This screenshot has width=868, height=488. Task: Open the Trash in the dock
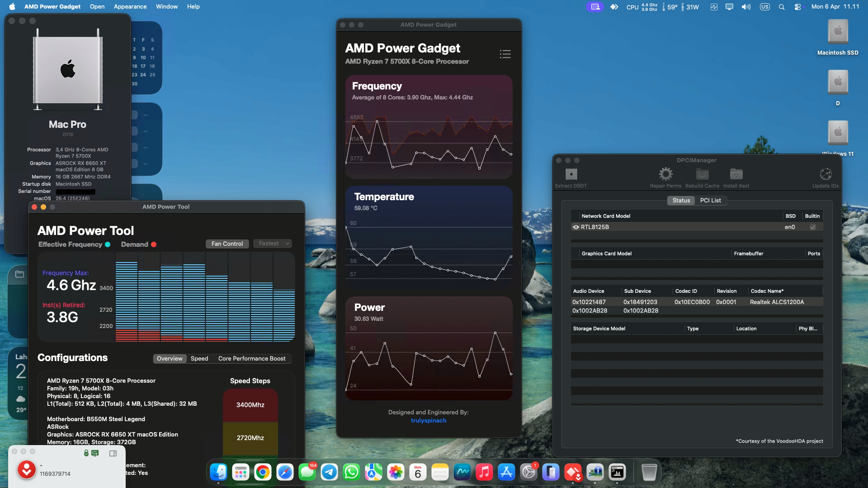pyautogui.click(x=649, y=473)
